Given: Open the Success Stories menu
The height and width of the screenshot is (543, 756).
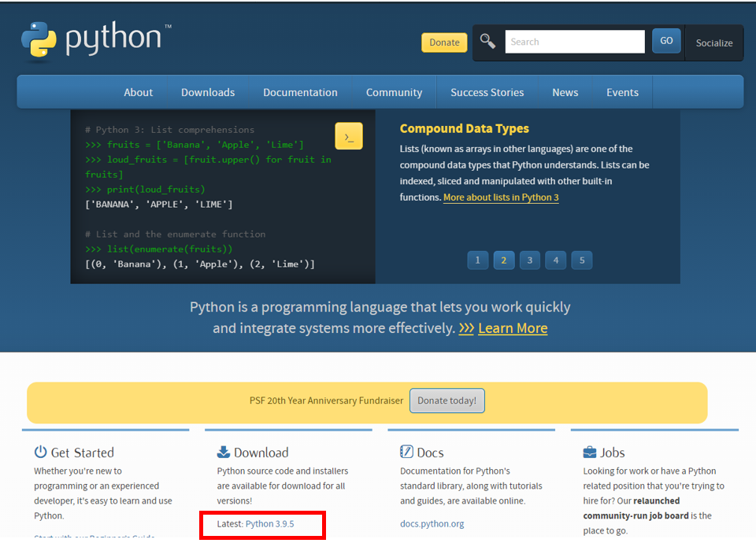Looking at the screenshot, I should pos(487,92).
